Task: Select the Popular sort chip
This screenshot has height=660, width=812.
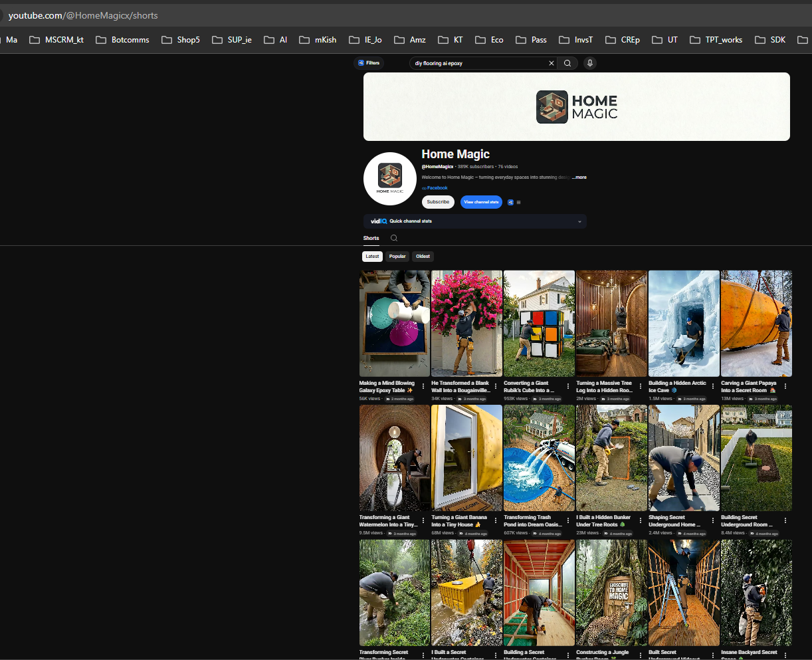Action: point(397,257)
